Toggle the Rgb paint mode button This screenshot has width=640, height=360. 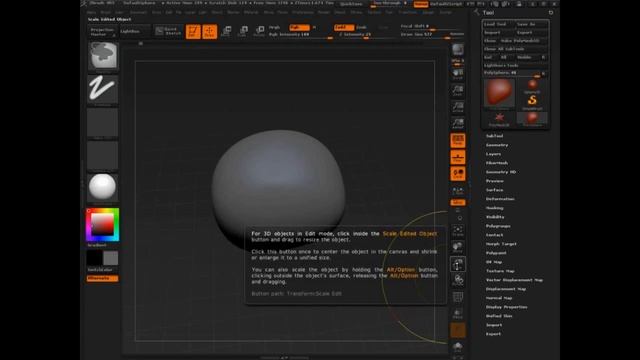[299, 27]
